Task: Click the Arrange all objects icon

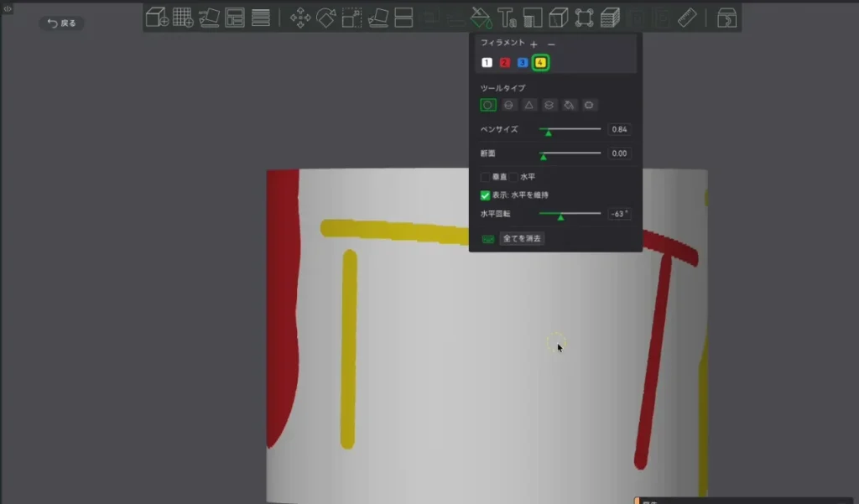Action: [x=235, y=18]
